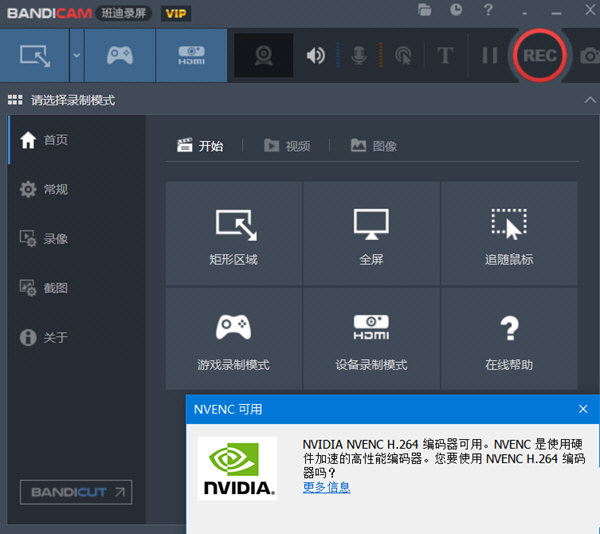Close the NVENC 可用 notification
The width and height of the screenshot is (600, 534).
click(583, 409)
